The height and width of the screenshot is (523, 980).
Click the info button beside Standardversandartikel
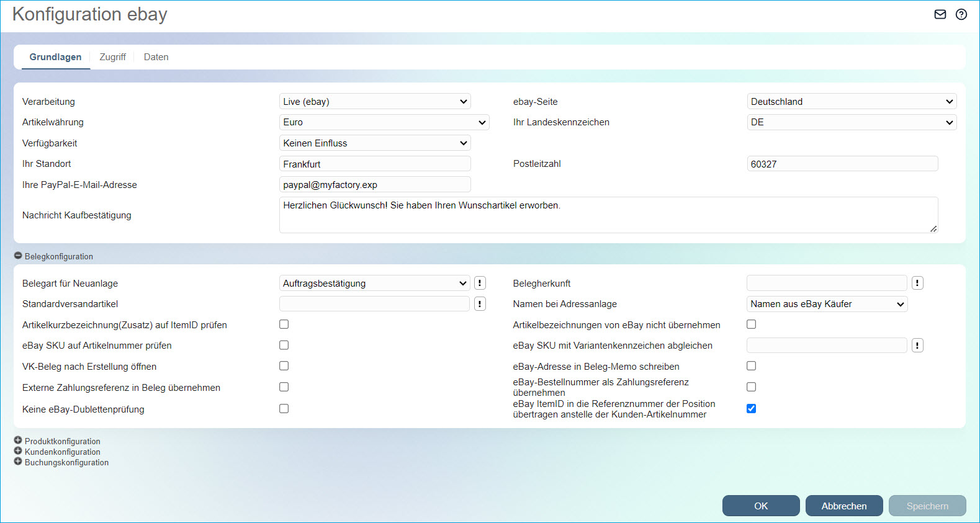click(480, 303)
